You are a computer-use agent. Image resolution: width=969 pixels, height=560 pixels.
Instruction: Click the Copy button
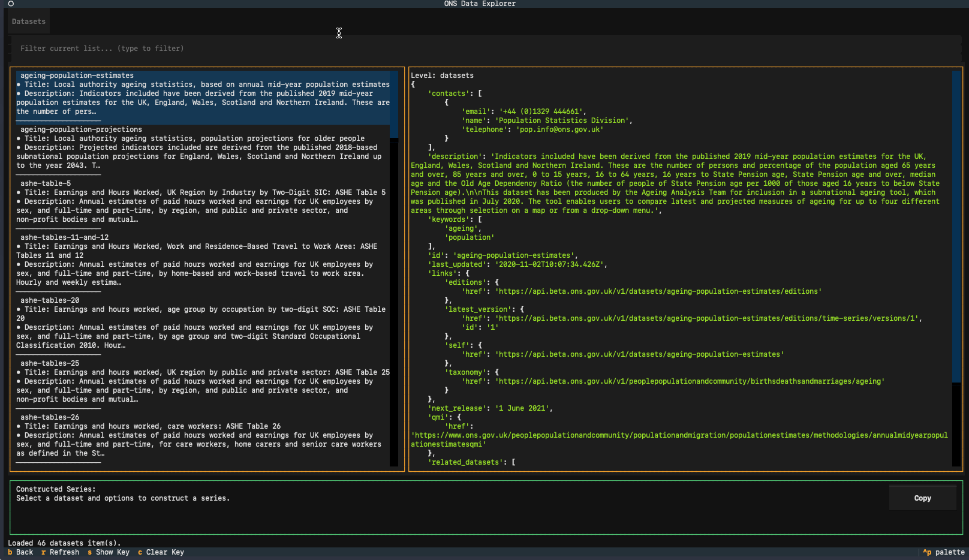[x=922, y=498]
